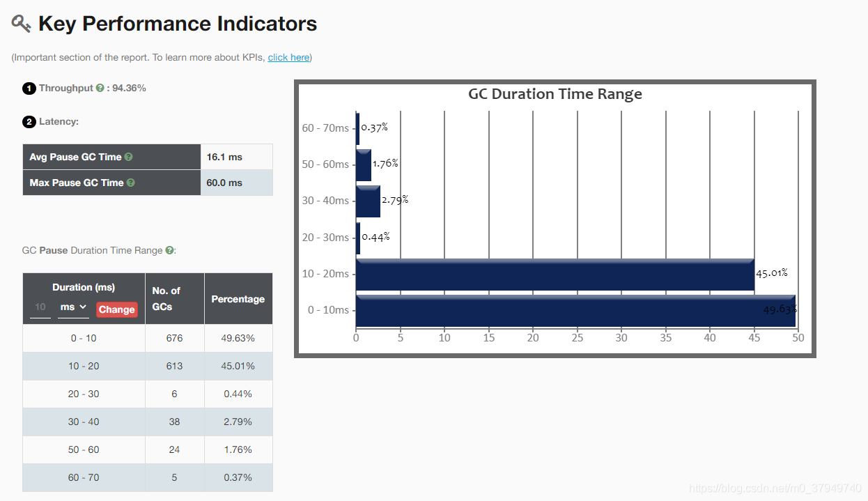Screen dimensions: 868x501
Task: Expand the ms unit dropdown
Action: (73, 307)
